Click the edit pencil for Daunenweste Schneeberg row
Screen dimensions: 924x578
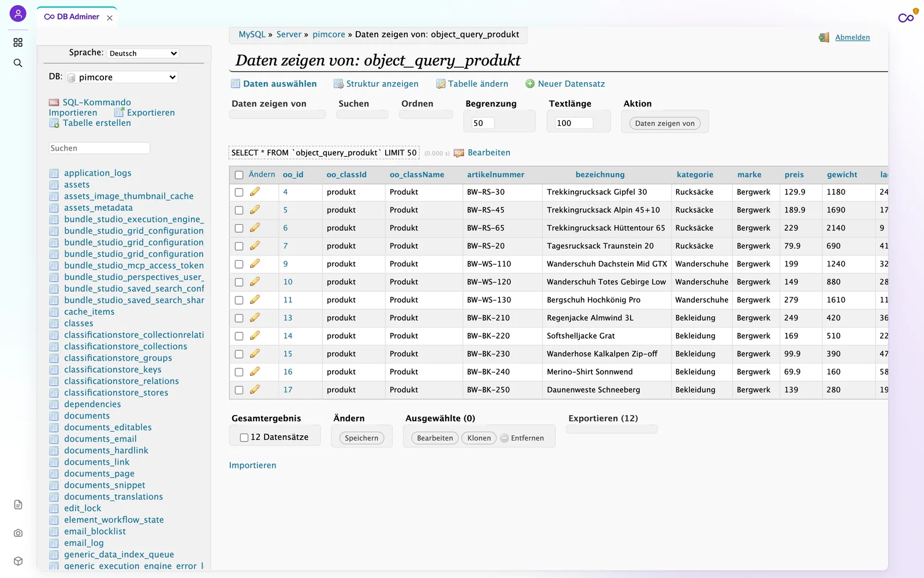pyautogui.click(x=255, y=390)
